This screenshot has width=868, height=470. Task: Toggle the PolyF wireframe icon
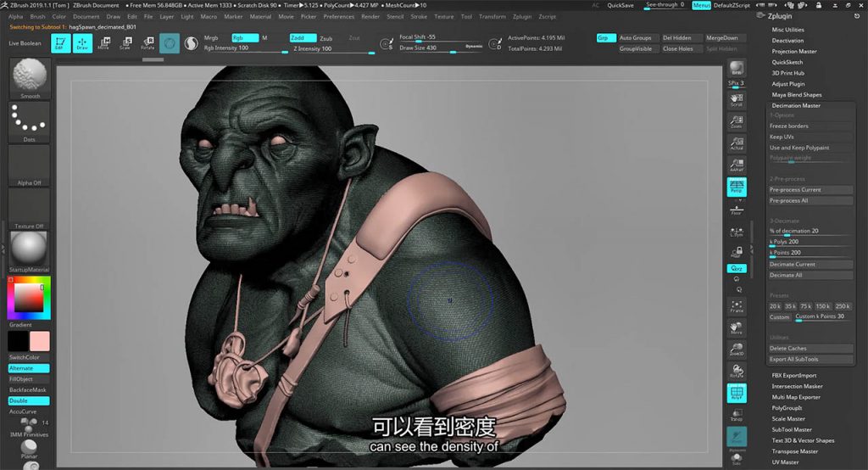[x=737, y=393]
